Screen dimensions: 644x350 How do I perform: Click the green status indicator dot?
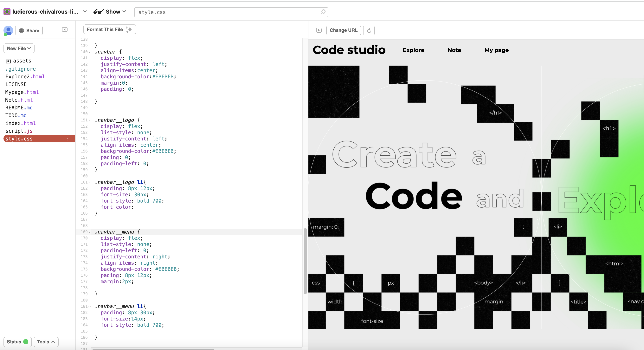pyautogui.click(x=26, y=341)
